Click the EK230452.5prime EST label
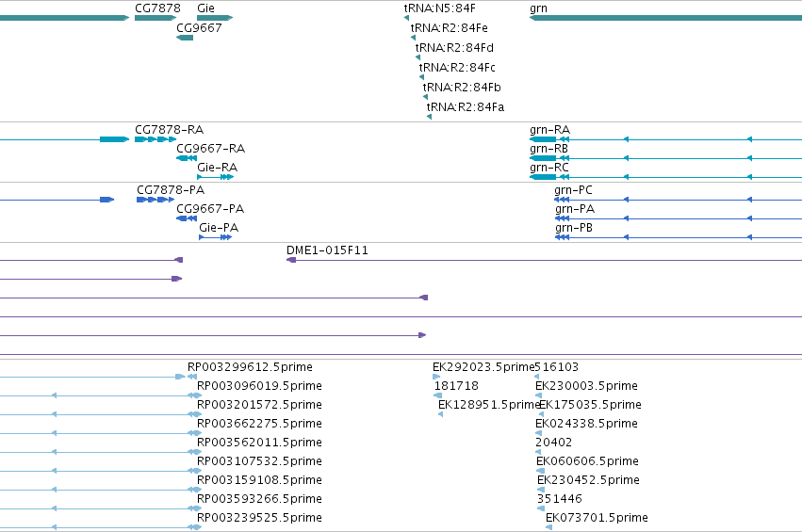This screenshot has height=532, width=802. click(589, 480)
